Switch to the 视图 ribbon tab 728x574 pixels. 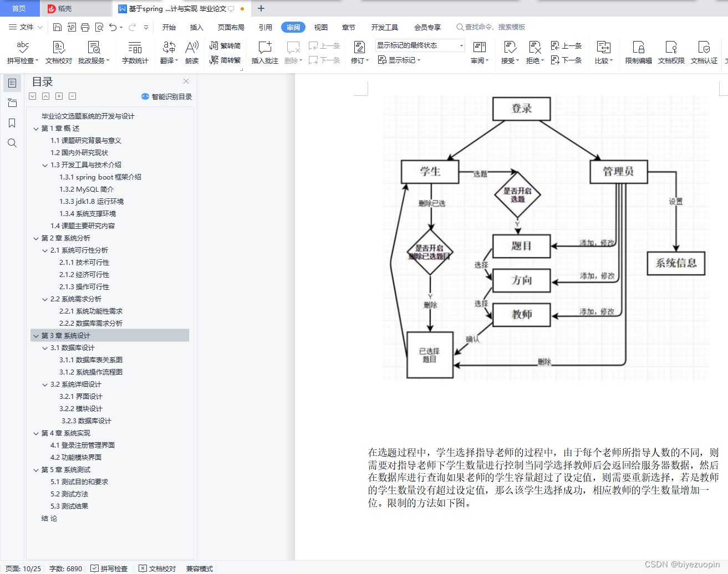pyautogui.click(x=321, y=27)
